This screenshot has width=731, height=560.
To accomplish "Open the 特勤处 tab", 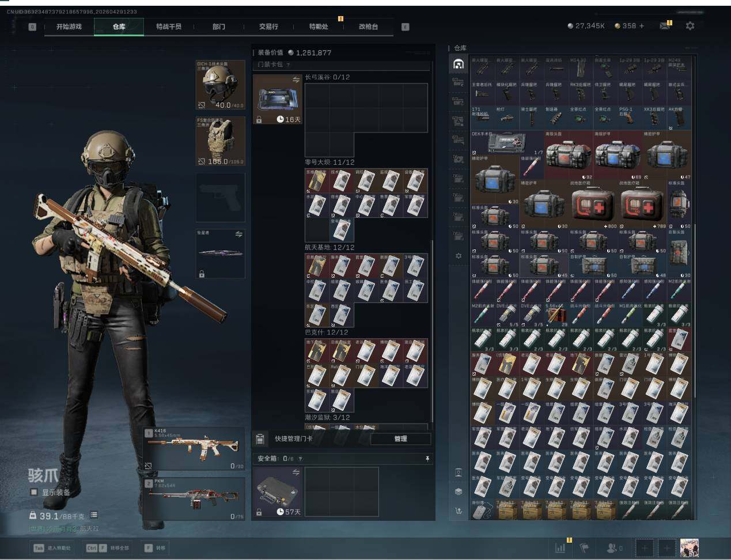I will point(319,27).
